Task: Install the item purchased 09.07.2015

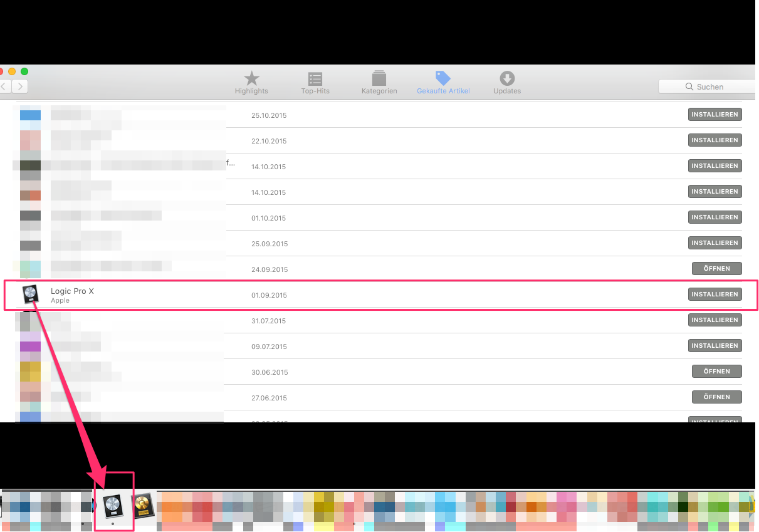Action: pyautogui.click(x=715, y=346)
